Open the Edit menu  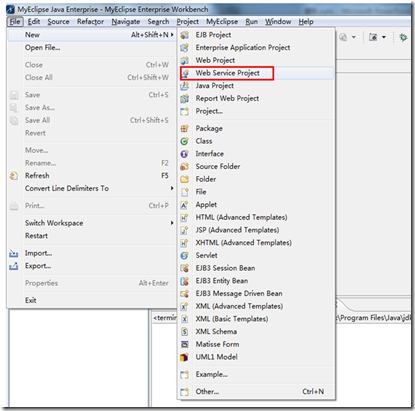click(34, 22)
